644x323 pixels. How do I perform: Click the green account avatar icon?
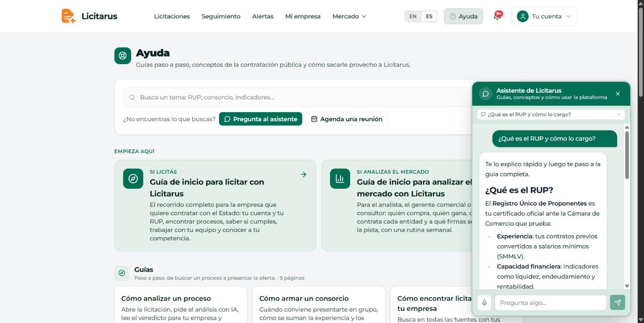pyautogui.click(x=522, y=16)
